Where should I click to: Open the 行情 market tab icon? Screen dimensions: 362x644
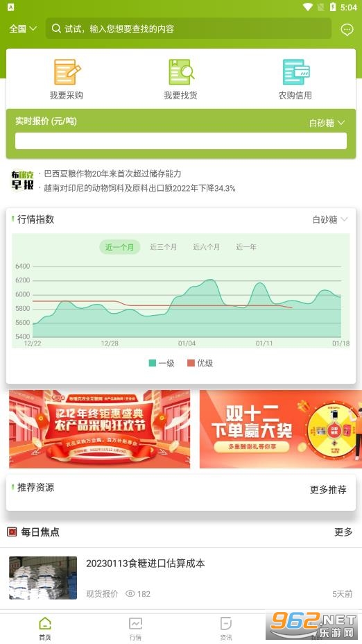[x=135, y=624]
